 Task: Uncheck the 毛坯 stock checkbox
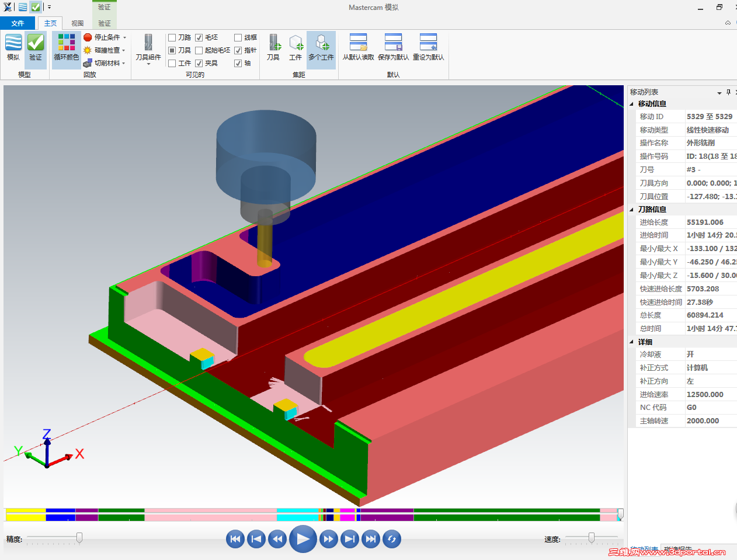pos(199,37)
